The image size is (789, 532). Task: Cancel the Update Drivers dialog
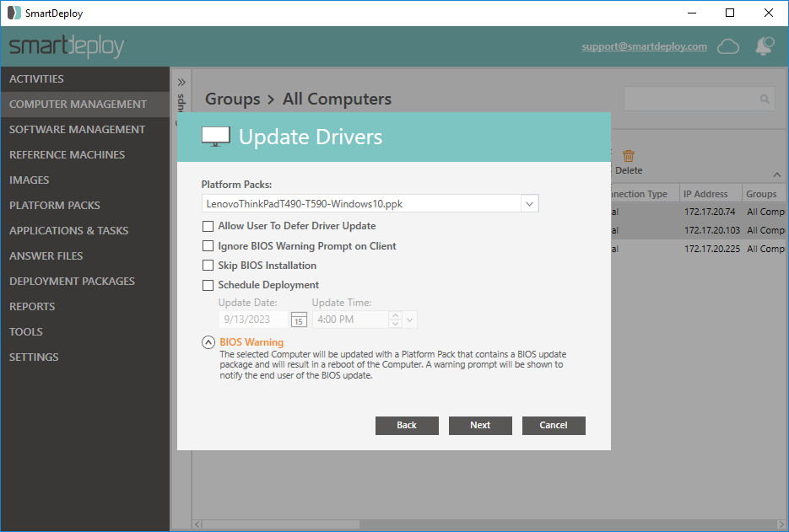click(554, 426)
